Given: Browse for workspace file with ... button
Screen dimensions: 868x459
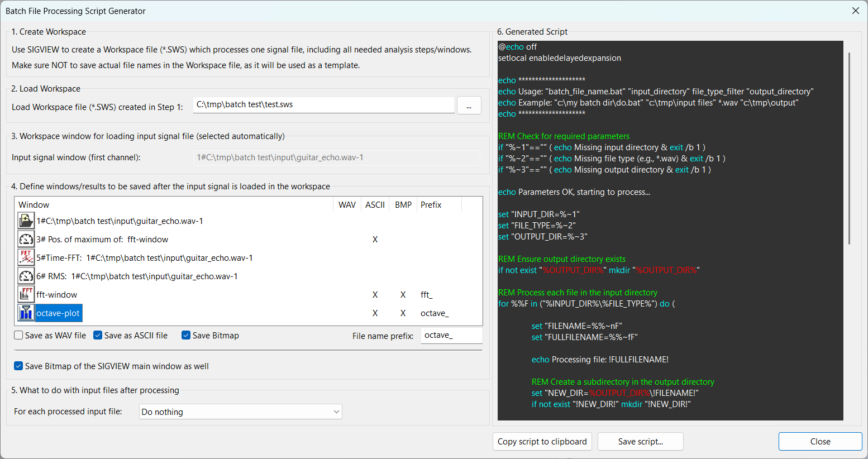Looking at the screenshot, I should click(x=469, y=106).
